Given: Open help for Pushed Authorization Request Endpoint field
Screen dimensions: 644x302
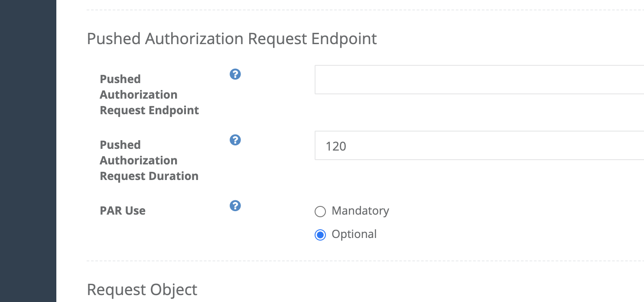Looking at the screenshot, I should coord(235,74).
